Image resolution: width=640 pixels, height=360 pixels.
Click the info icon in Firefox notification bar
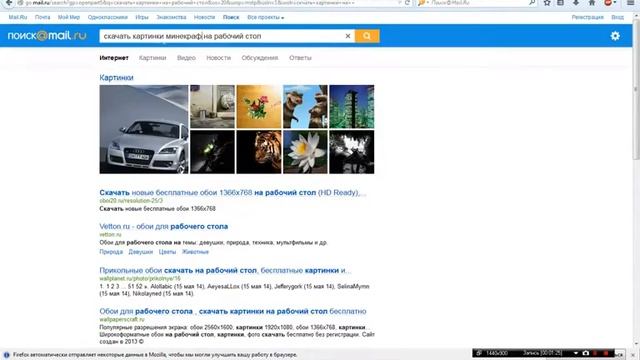point(6,355)
